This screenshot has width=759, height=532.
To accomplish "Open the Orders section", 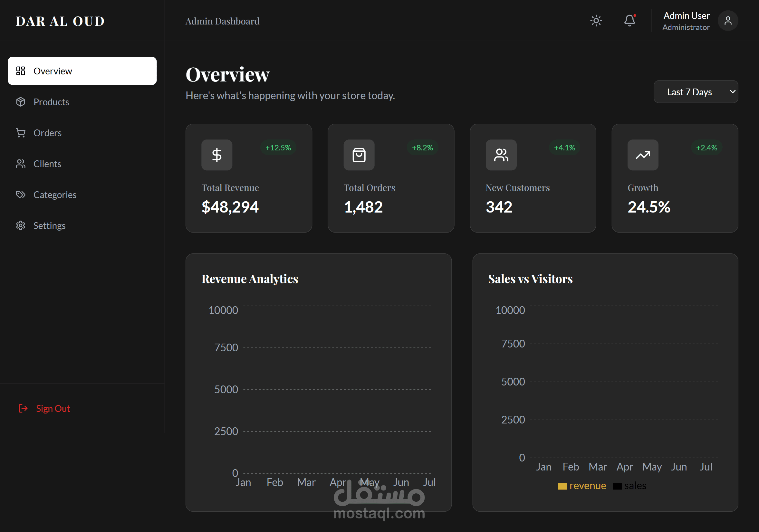I will [x=47, y=133].
